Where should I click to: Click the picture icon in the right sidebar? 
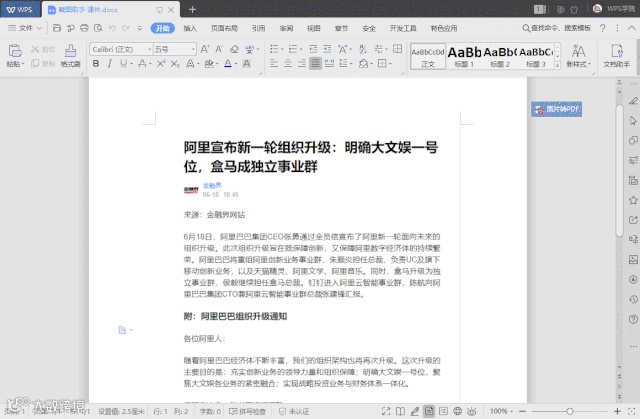pyautogui.click(x=633, y=259)
